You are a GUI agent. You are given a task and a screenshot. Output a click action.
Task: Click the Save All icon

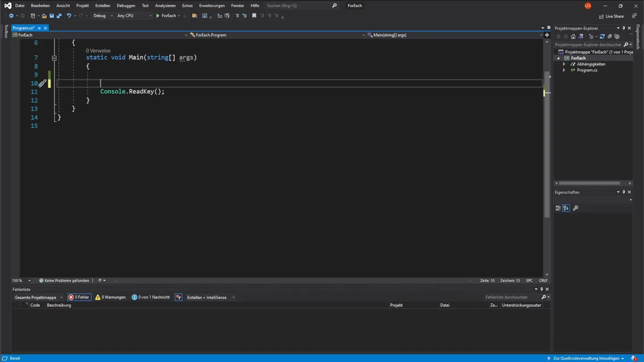(x=59, y=16)
